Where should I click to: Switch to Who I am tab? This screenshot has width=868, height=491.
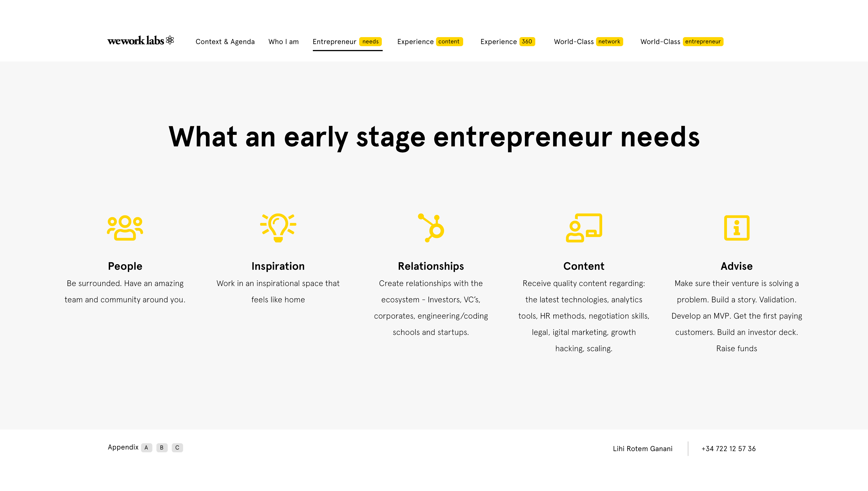[283, 41]
